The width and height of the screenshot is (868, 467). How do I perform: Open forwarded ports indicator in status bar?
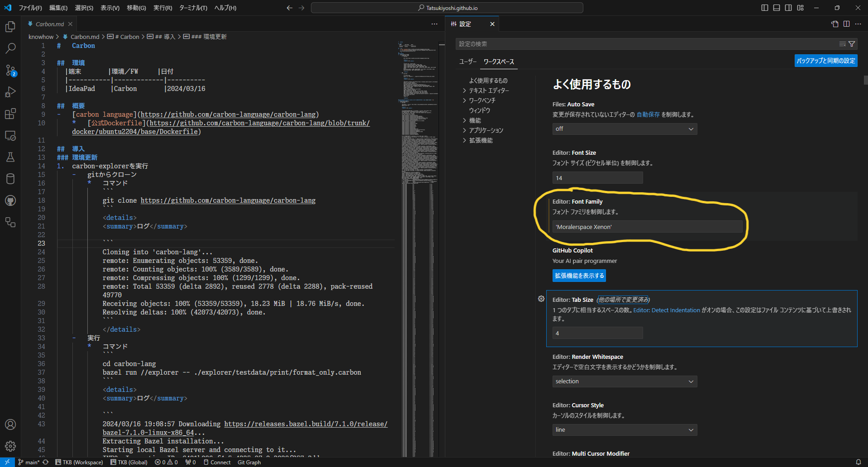point(191,462)
